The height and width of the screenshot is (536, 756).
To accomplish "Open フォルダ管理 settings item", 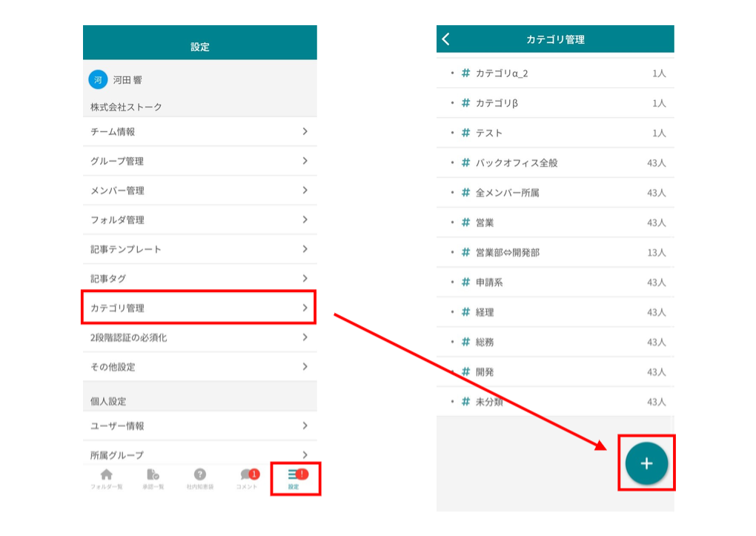I will click(x=199, y=220).
